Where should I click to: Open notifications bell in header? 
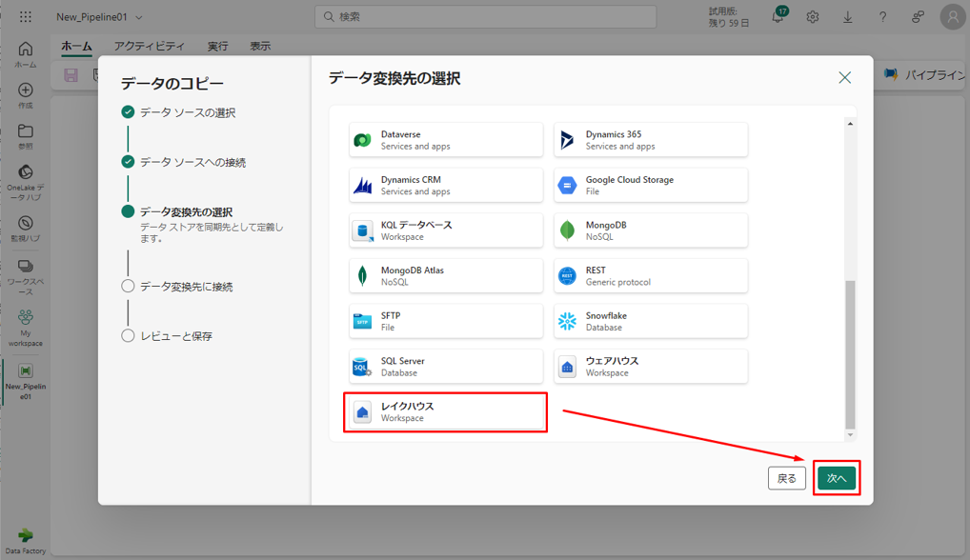778,17
